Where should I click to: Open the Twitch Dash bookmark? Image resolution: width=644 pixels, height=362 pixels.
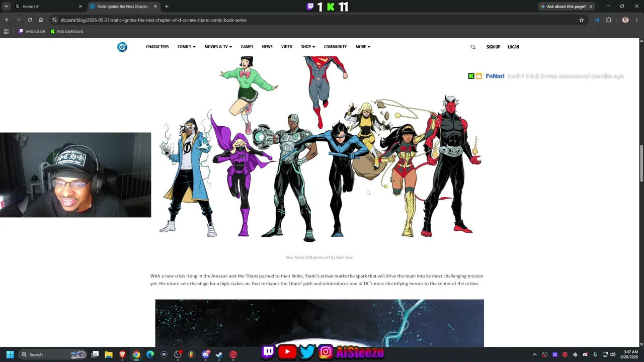(x=32, y=31)
